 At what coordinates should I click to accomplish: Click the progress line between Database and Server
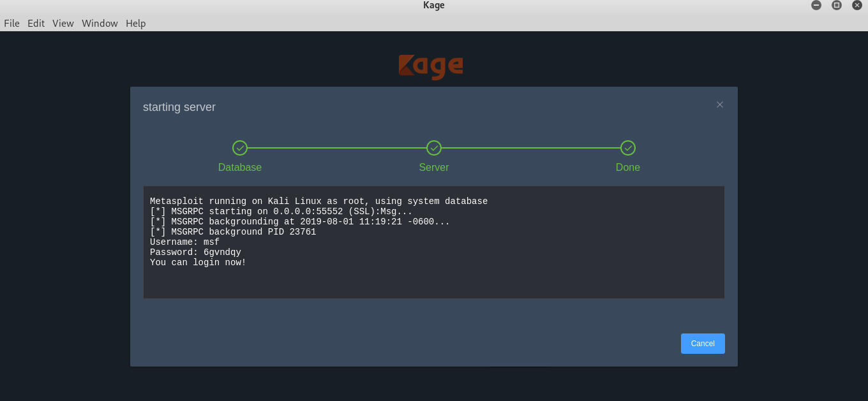(336, 147)
